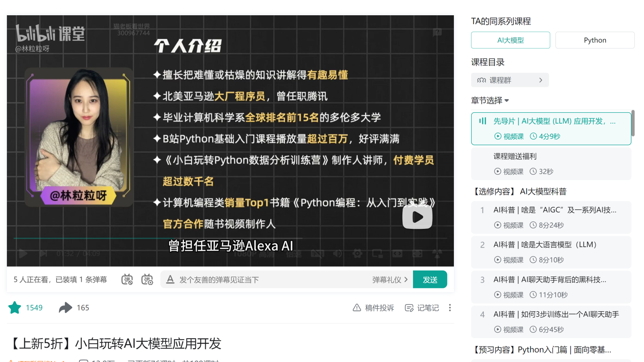
Task: Expand the 课程群 chevron arrow
Action: point(541,80)
